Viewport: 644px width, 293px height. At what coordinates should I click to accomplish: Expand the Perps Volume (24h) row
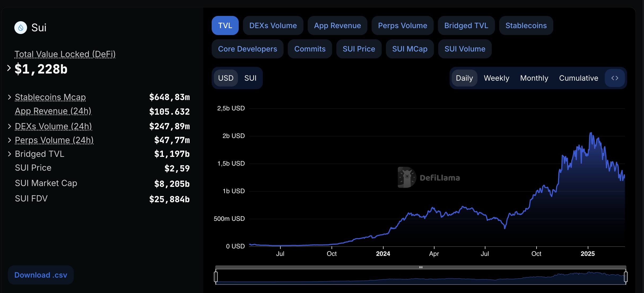(x=9, y=140)
